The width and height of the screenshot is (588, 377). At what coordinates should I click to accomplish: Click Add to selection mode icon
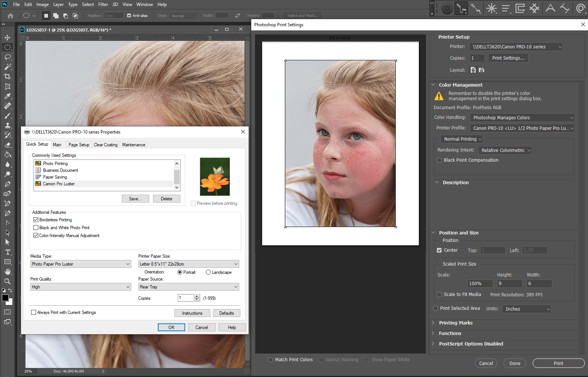(x=56, y=16)
